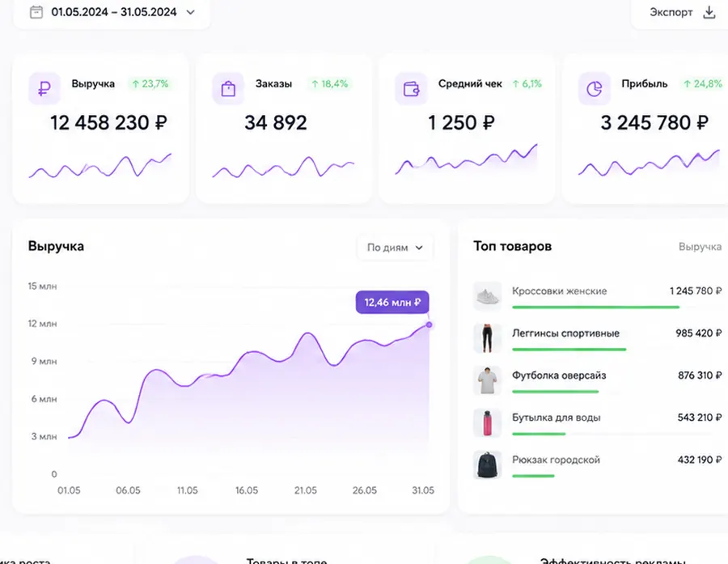Click the progress bar under Кроссовки женские

pyautogui.click(x=595, y=307)
